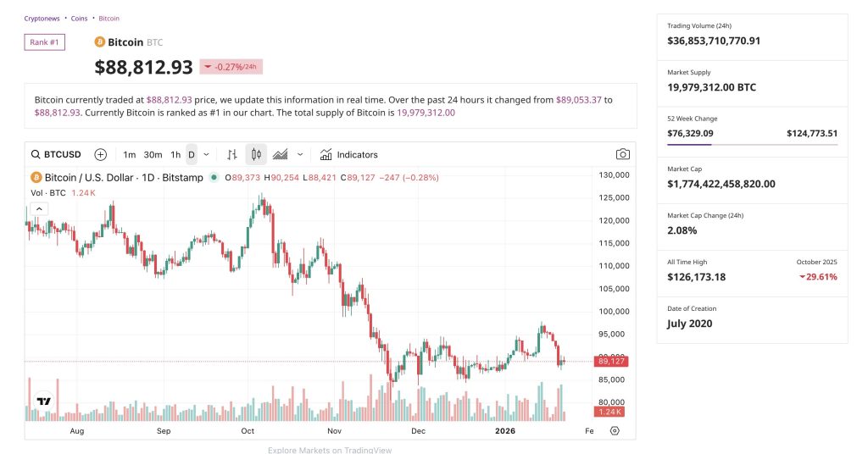Switch to the bars chart style icon
Image resolution: width=868 pixels, height=454 pixels.
(232, 154)
